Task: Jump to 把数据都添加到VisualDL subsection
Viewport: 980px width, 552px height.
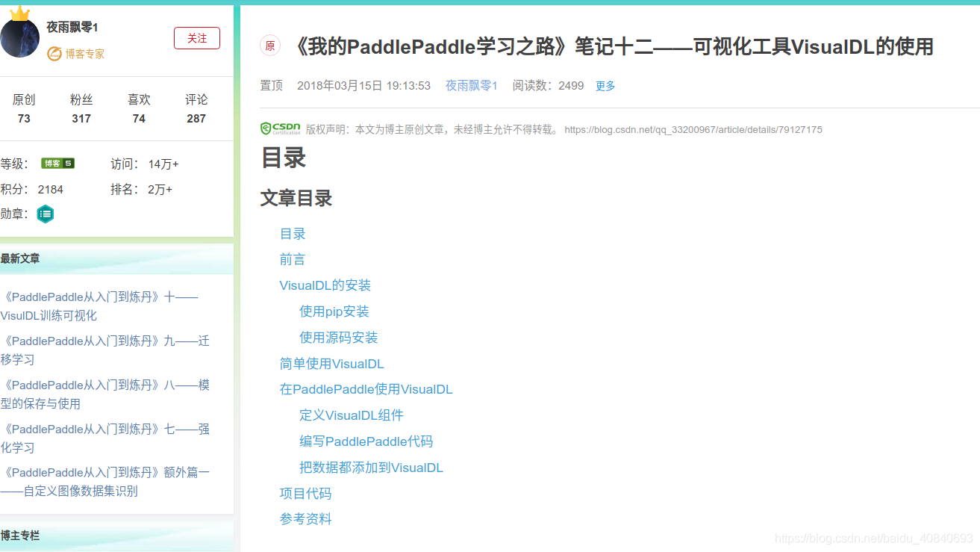Action: (x=372, y=468)
